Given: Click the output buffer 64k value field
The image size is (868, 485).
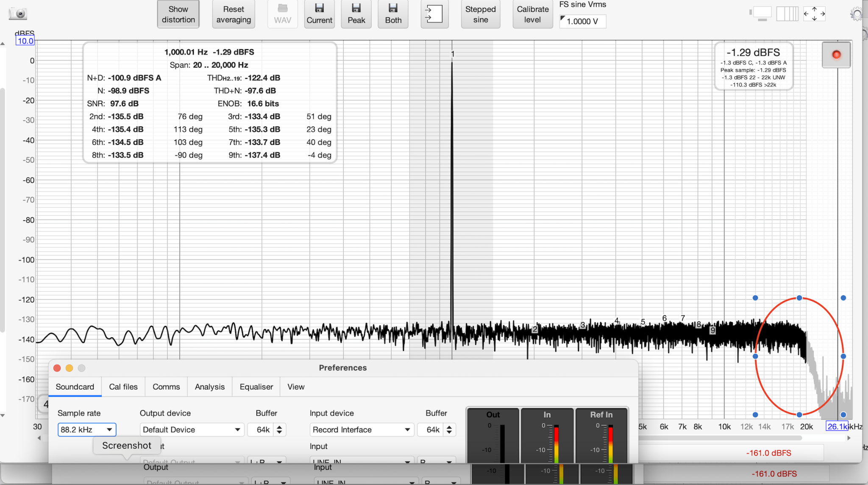Looking at the screenshot, I should [262, 430].
